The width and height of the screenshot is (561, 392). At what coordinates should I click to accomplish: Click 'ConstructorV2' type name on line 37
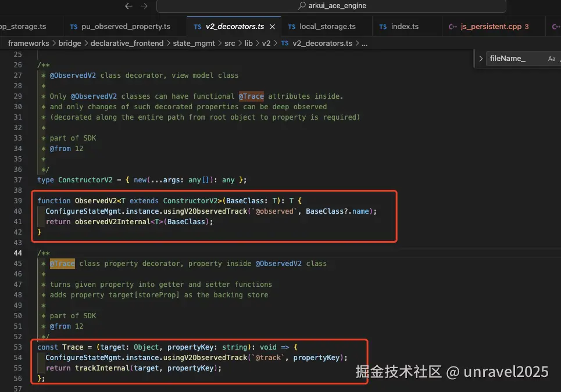85,180
